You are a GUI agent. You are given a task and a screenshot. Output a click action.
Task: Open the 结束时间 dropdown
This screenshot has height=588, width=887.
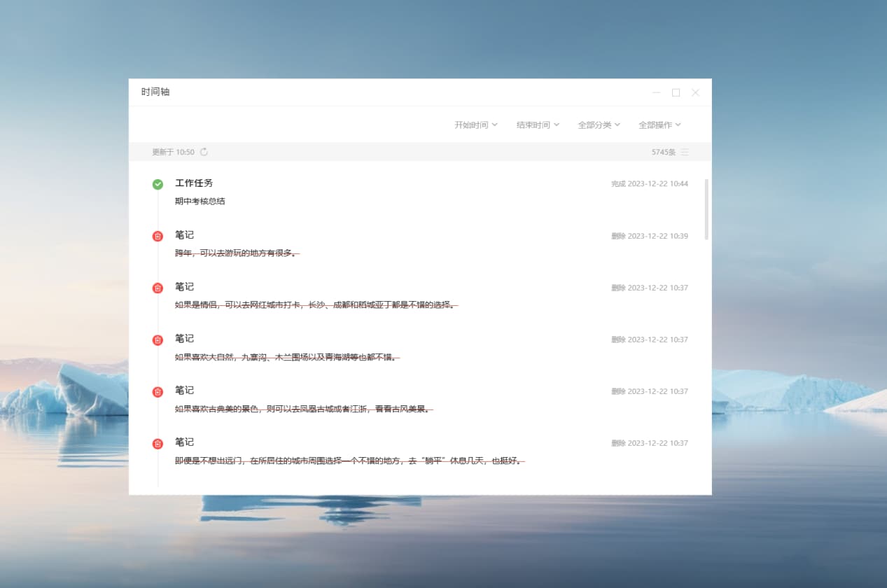pyautogui.click(x=537, y=124)
